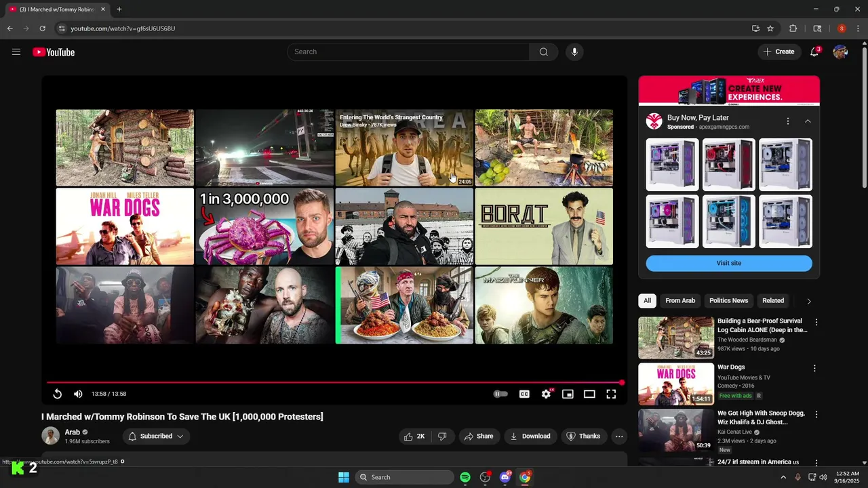This screenshot has width=868, height=488.
Task: Open the Windows Start menu
Action: tap(344, 477)
